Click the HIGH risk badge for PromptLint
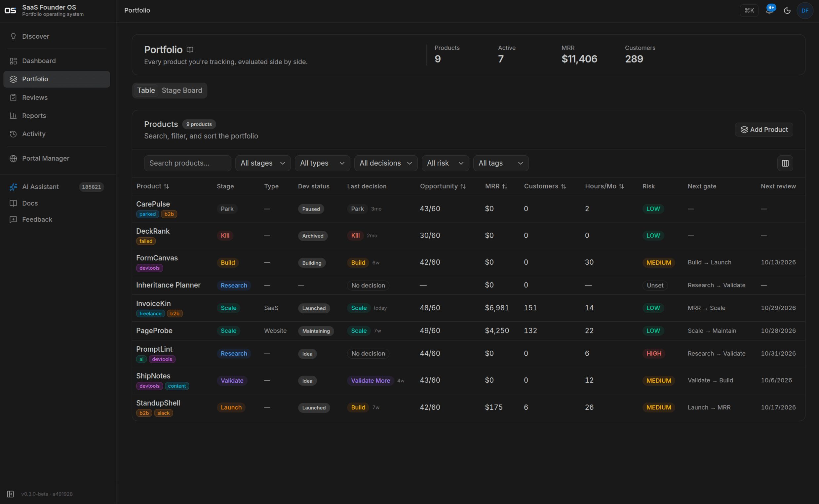Viewport: 819px width, 504px height. tap(654, 354)
